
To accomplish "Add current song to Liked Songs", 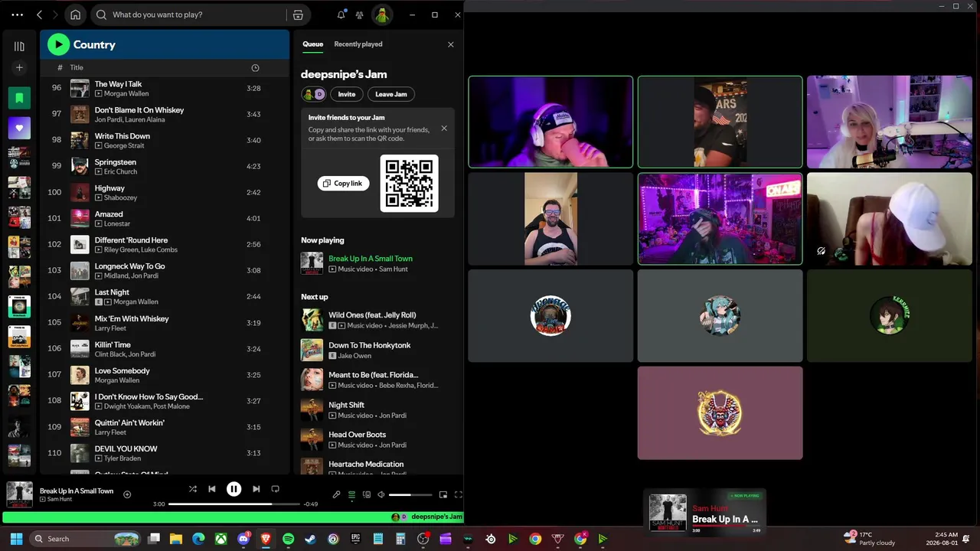I will [127, 494].
